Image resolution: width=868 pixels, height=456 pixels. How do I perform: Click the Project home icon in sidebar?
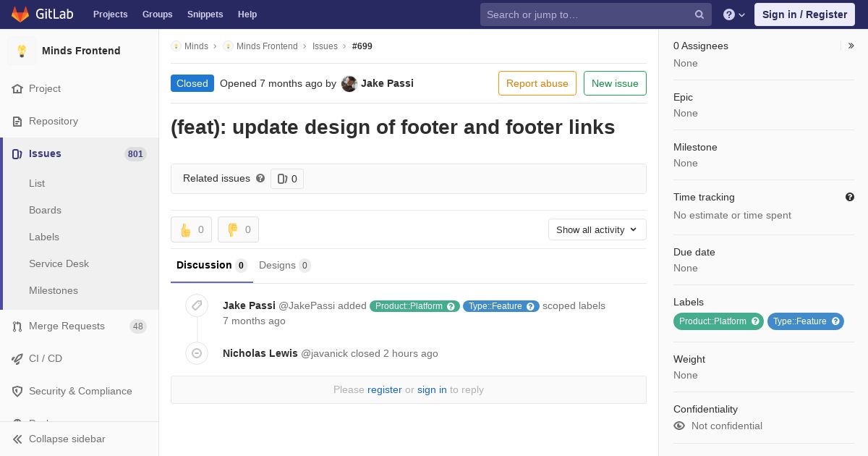pyautogui.click(x=17, y=89)
